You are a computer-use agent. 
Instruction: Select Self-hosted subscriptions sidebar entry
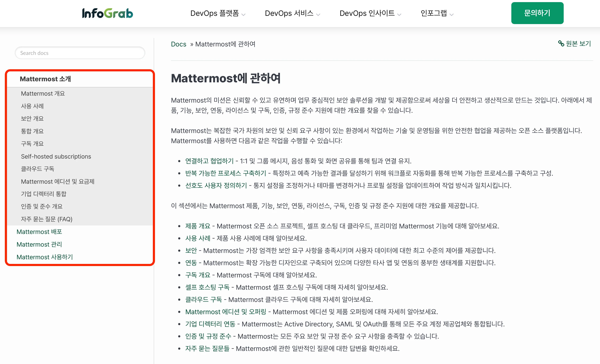tap(56, 156)
